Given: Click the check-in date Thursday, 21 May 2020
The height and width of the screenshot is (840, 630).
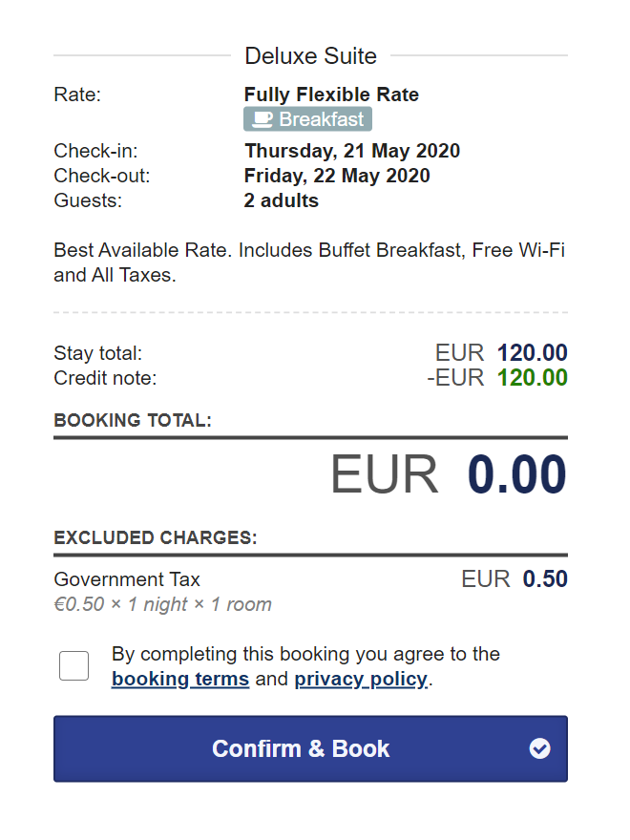Looking at the screenshot, I should click(x=352, y=151).
